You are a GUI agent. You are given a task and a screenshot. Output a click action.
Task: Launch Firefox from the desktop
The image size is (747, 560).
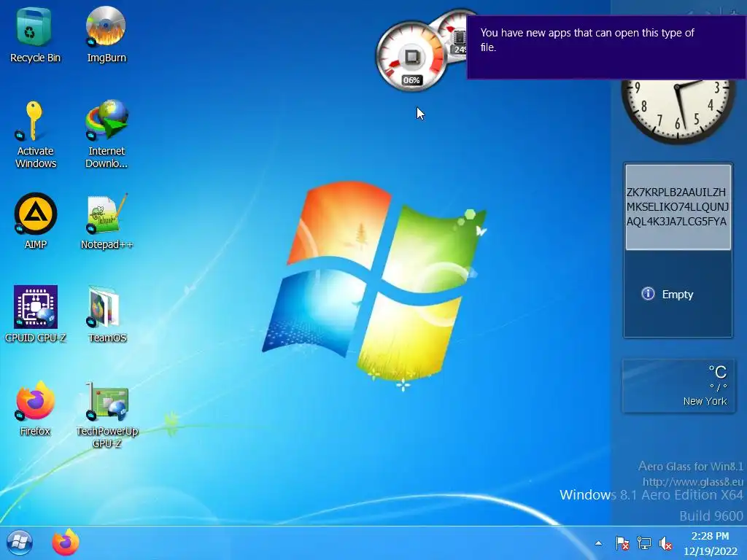(x=35, y=408)
